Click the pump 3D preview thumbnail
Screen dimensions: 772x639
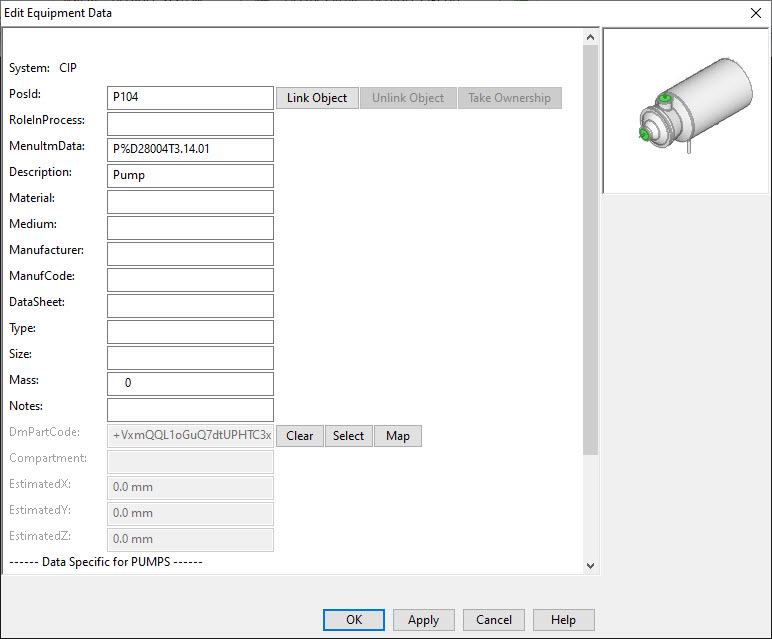[684, 110]
